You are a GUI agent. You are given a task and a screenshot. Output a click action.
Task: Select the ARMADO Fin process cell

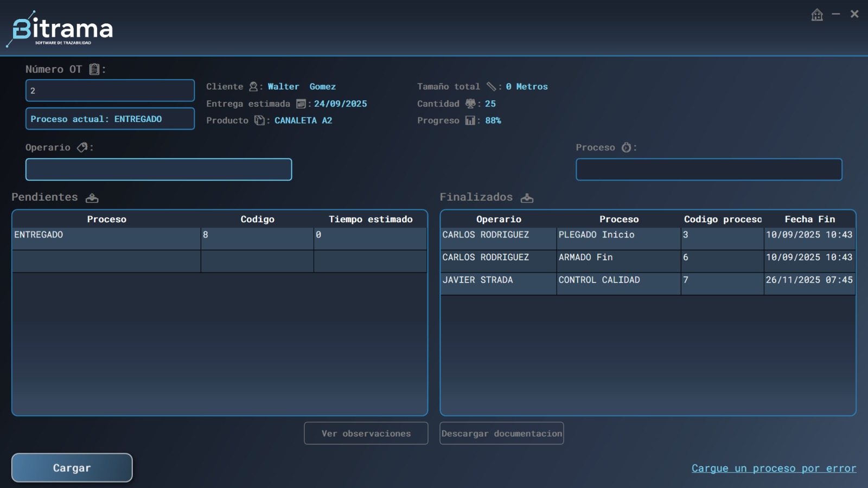click(619, 261)
